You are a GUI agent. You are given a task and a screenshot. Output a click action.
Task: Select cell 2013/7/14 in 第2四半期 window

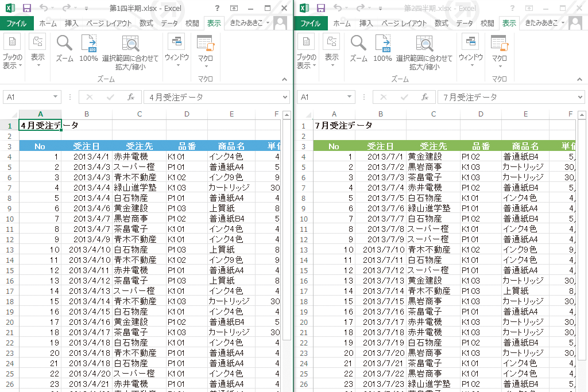coord(381,291)
